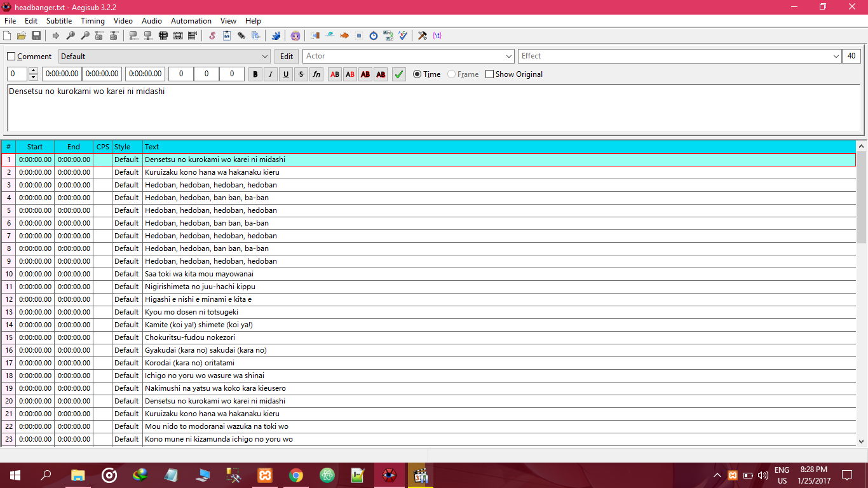Open the Audio menu
Viewport: 868px width, 488px height.
click(x=152, y=21)
